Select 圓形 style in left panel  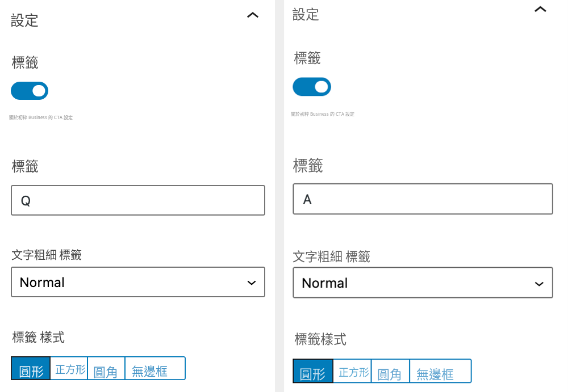point(31,369)
